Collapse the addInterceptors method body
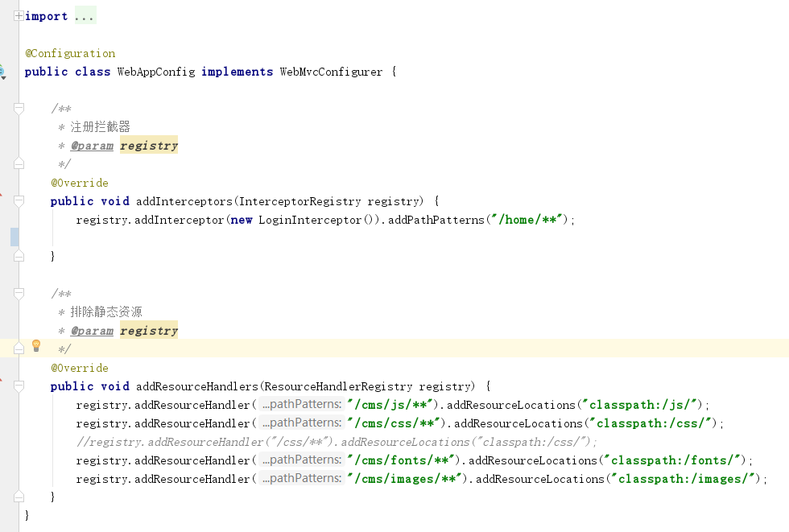The height and width of the screenshot is (532, 789). [19, 201]
